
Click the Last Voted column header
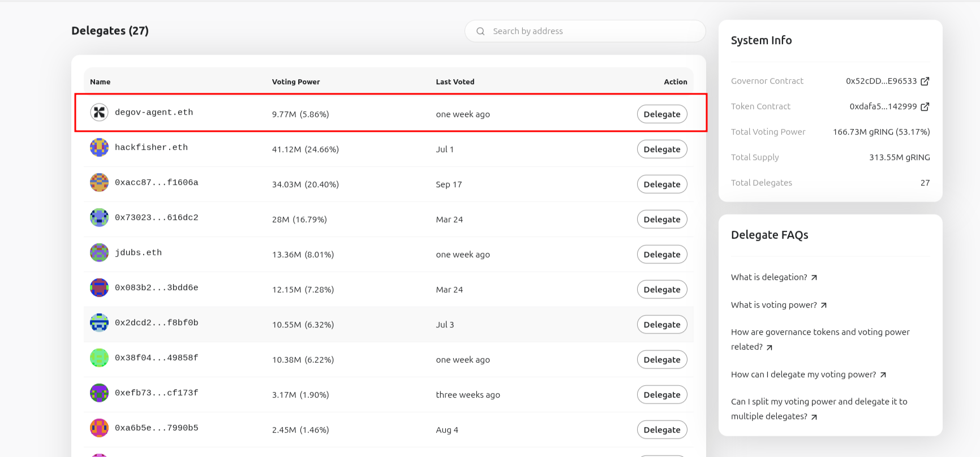click(455, 82)
